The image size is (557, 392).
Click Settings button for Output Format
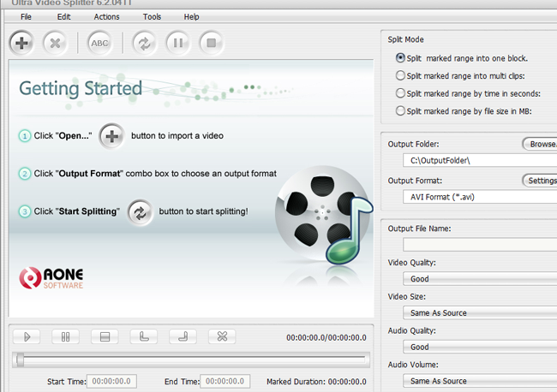[540, 181]
